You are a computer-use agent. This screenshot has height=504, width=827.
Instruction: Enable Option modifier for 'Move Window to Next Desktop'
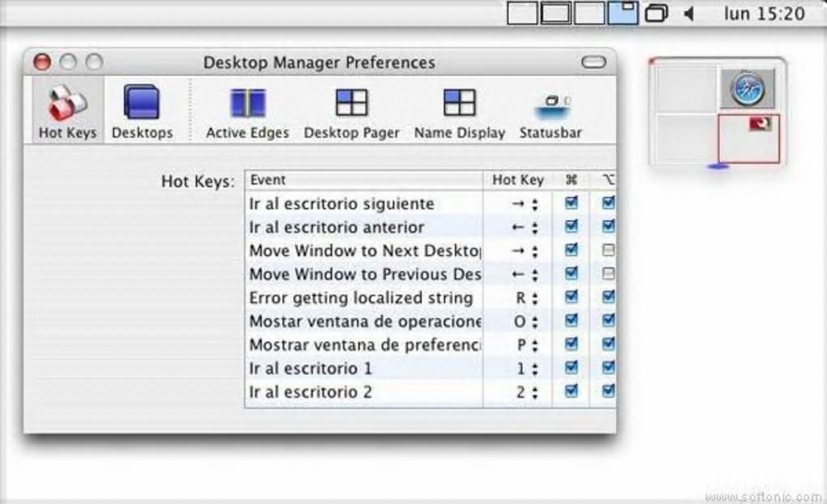coord(608,250)
